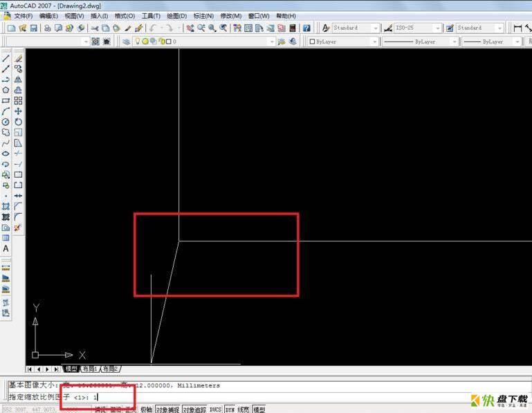The width and height of the screenshot is (532, 413).
Task: Jump to first layout tab arrow
Action: 30,369
